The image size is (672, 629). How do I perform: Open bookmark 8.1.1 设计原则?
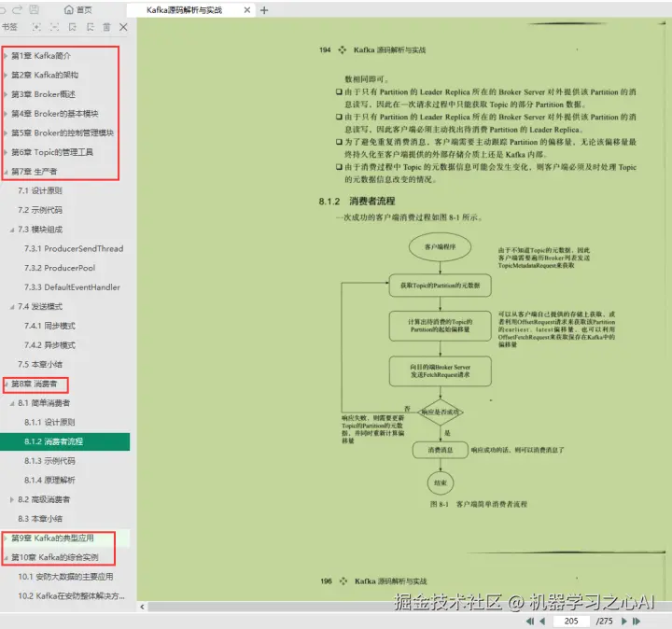49,422
